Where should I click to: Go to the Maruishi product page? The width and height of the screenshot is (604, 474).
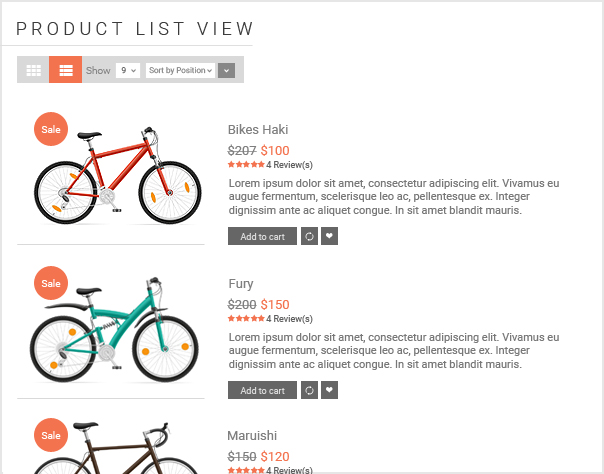(252, 436)
